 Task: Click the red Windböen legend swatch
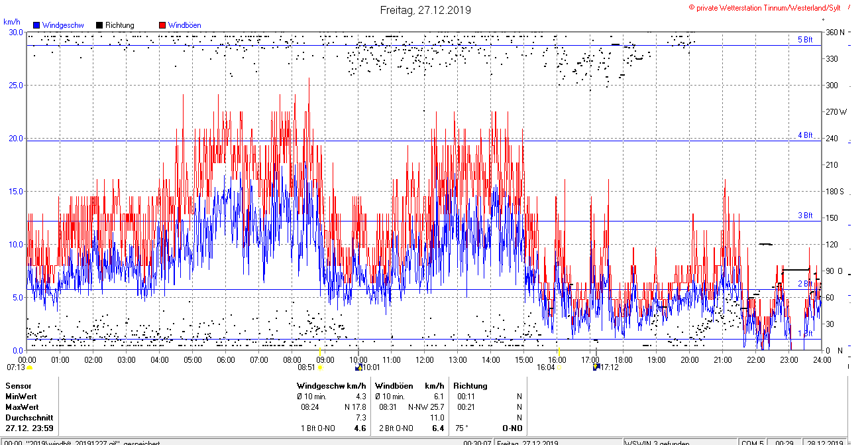pos(162,25)
